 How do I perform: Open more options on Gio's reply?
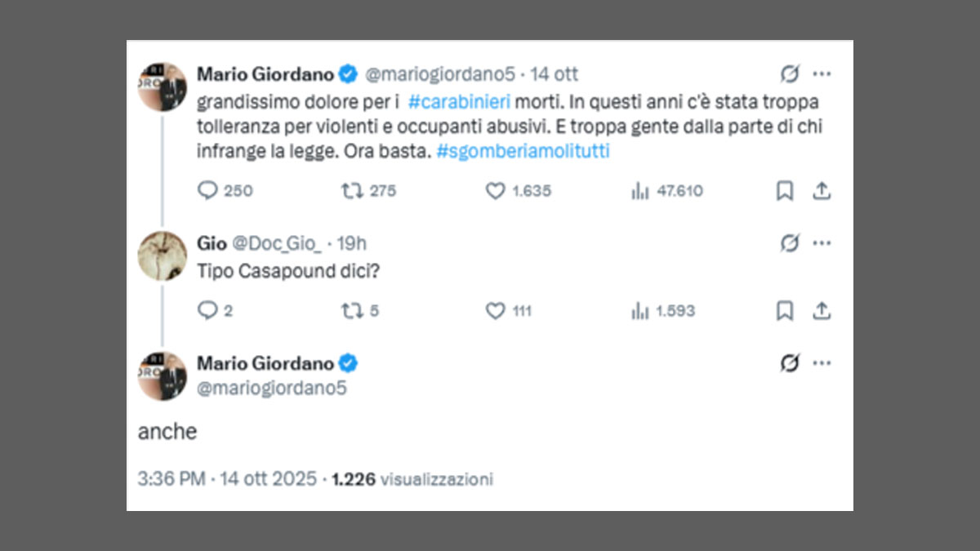(x=822, y=243)
